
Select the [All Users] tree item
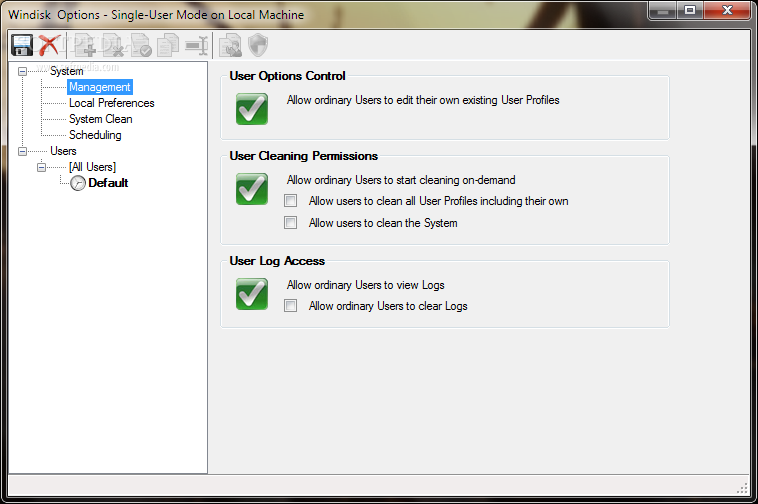(92, 167)
